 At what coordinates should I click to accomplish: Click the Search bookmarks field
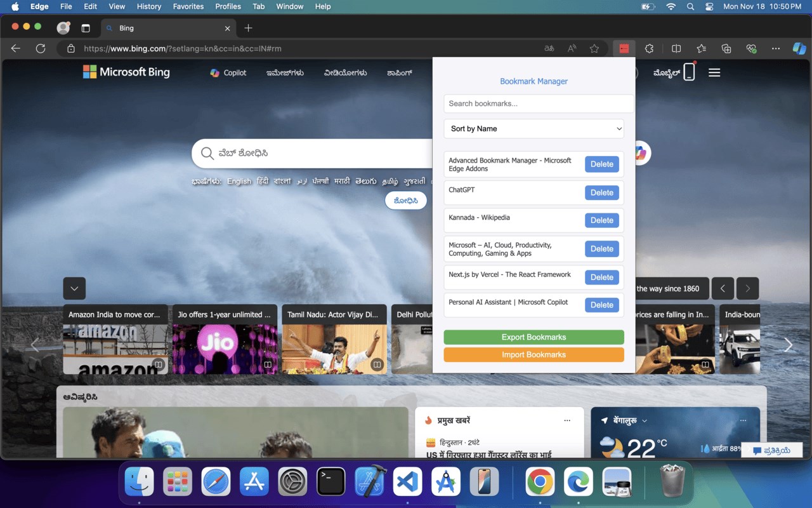pos(539,104)
